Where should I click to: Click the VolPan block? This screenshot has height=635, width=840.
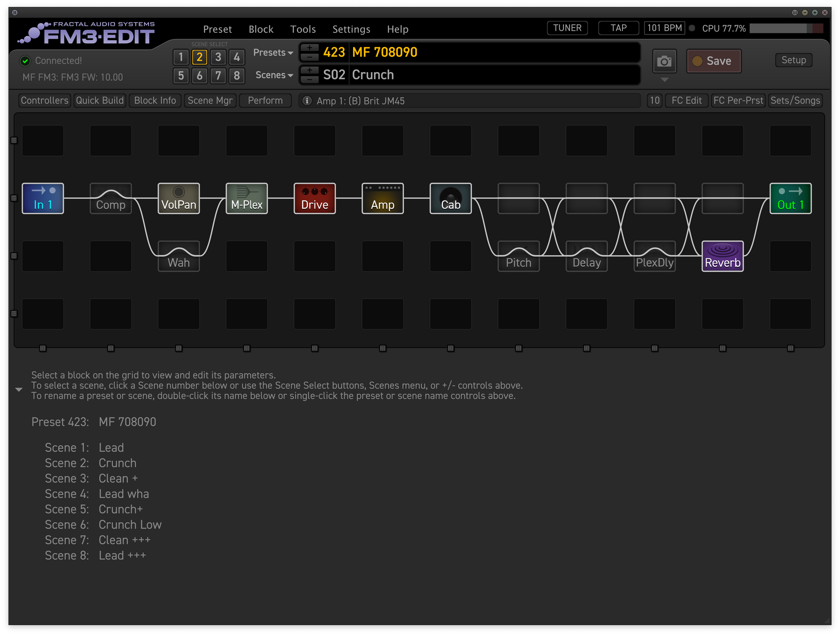click(179, 198)
